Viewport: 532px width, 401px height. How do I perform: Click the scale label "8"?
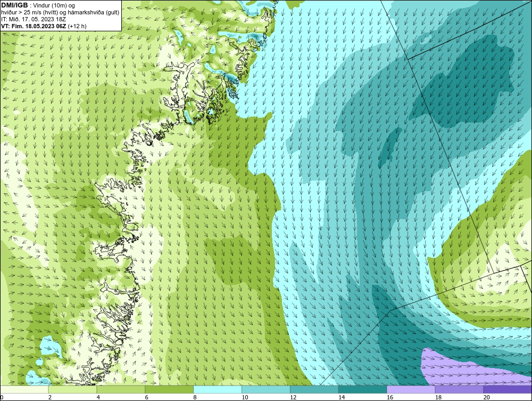pyautogui.click(x=195, y=397)
